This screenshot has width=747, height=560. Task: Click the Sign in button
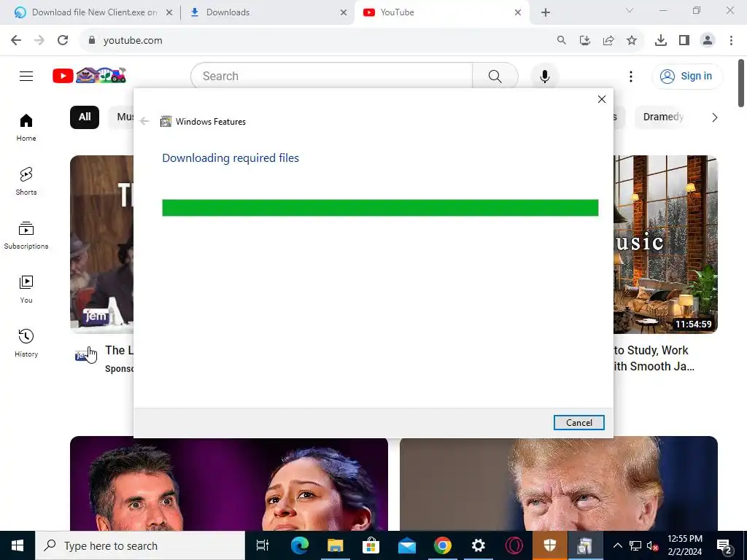click(x=686, y=76)
